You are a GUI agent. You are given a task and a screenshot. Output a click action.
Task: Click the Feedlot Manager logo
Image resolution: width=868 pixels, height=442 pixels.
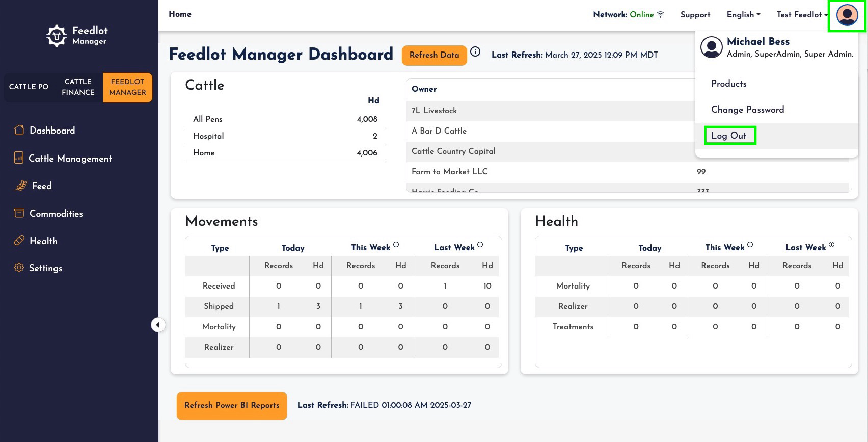(77, 36)
